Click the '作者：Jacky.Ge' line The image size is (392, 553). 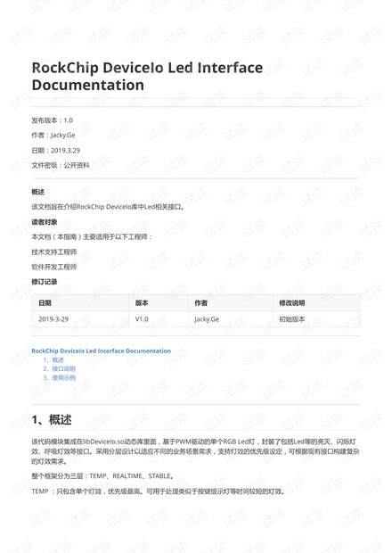coord(53,136)
